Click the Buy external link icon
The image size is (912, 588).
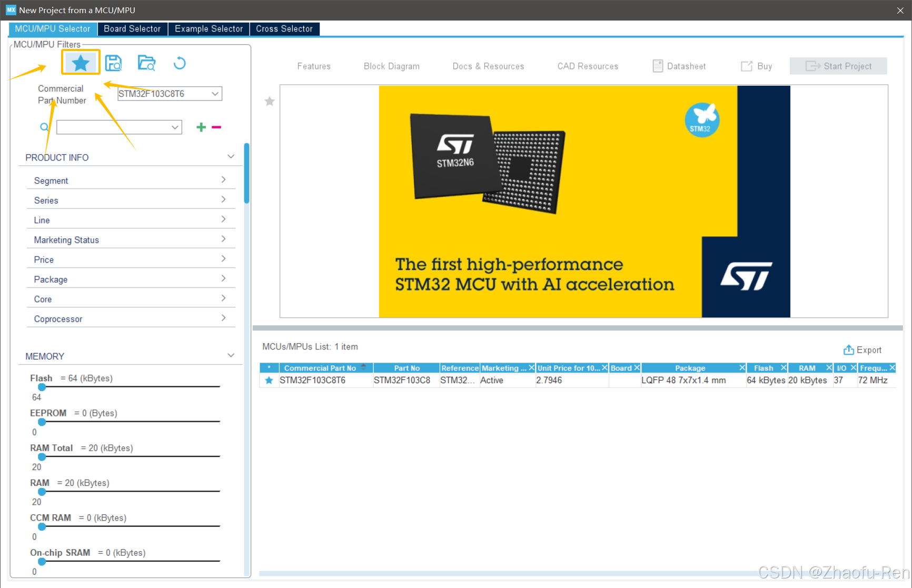tap(747, 66)
